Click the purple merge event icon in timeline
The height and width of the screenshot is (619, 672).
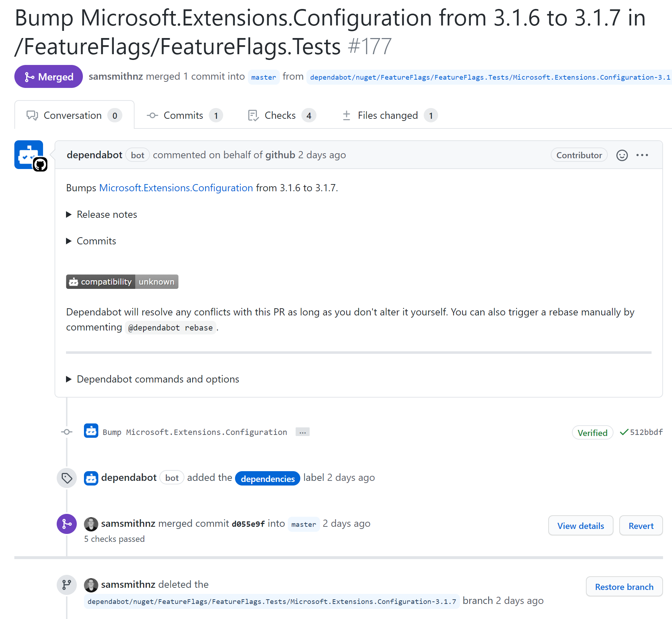tap(67, 524)
